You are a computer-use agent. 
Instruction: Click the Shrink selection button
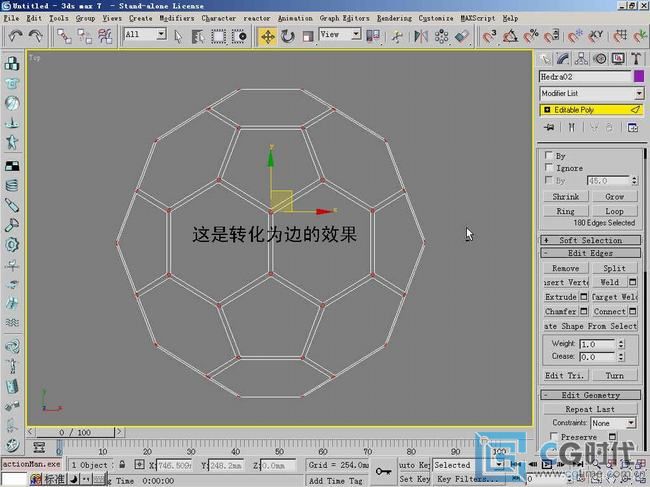pyautogui.click(x=566, y=196)
